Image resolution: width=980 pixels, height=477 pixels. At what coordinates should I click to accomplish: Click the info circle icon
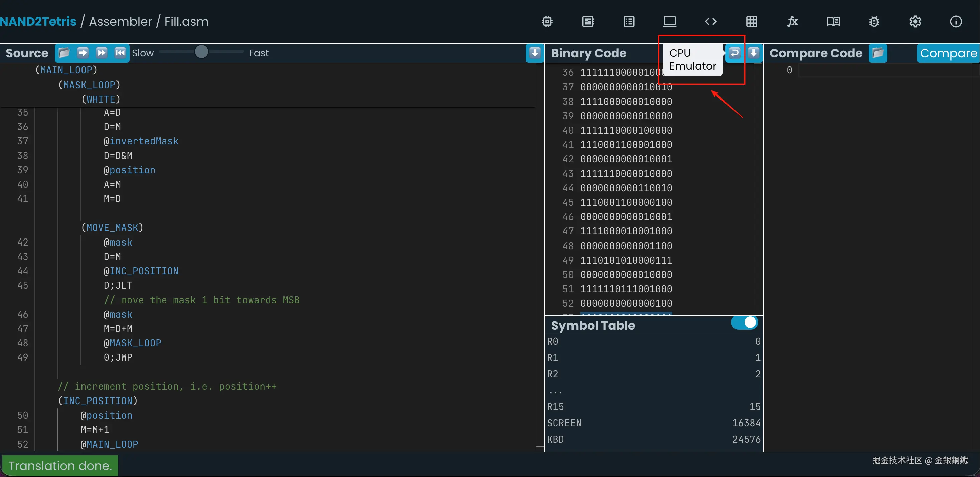pyautogui.click(x=956, y=22)
